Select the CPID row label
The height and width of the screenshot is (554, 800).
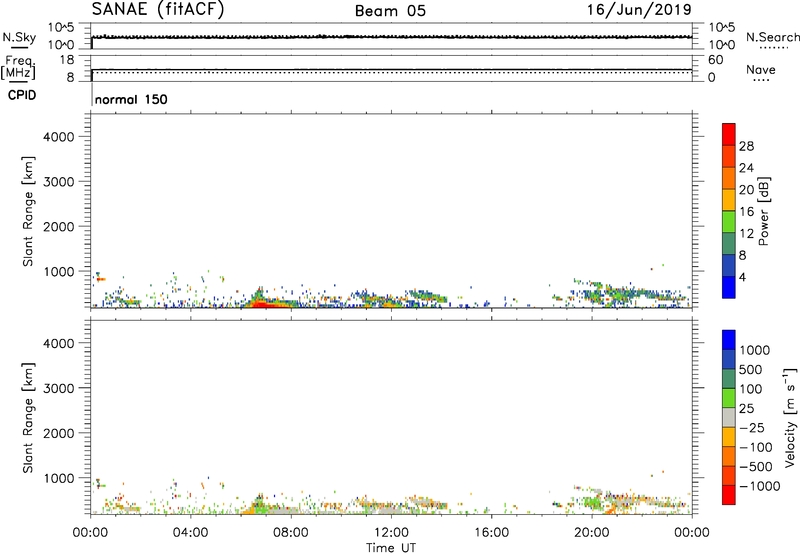pos(22,95)
